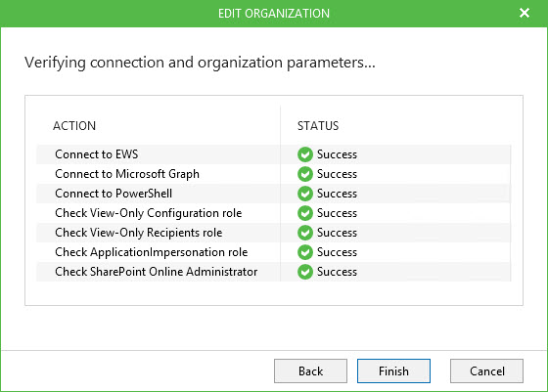
Task: Click the green checkmark beside Connect to EWS
Action: (x=305, y=154)
